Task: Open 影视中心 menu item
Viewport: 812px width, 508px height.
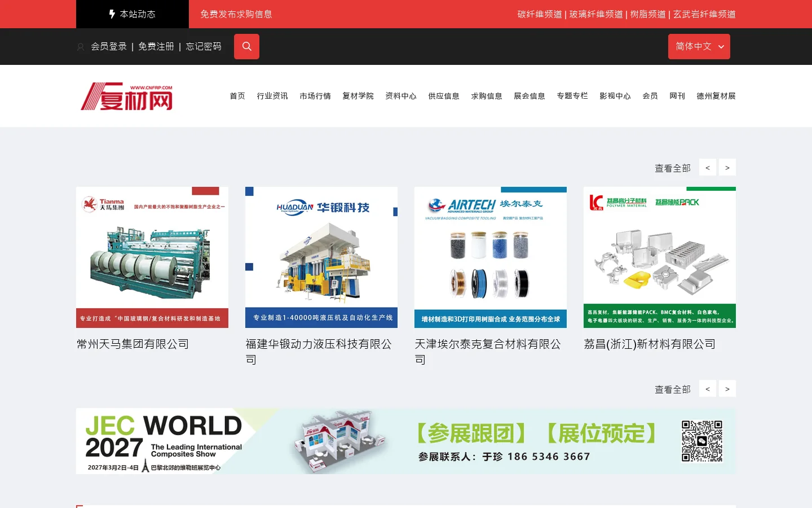Action: pos(615,96)
